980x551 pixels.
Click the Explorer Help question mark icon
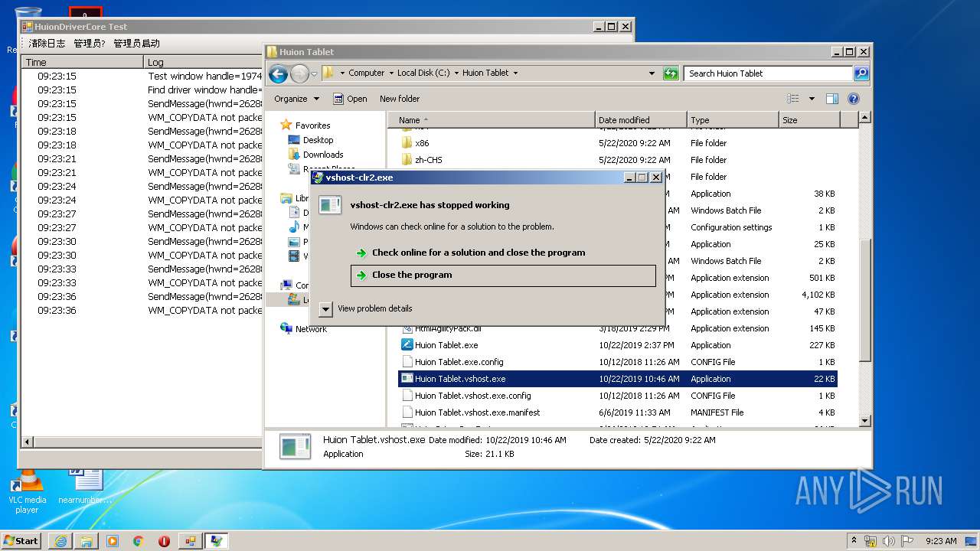click(x=854, y=99)
